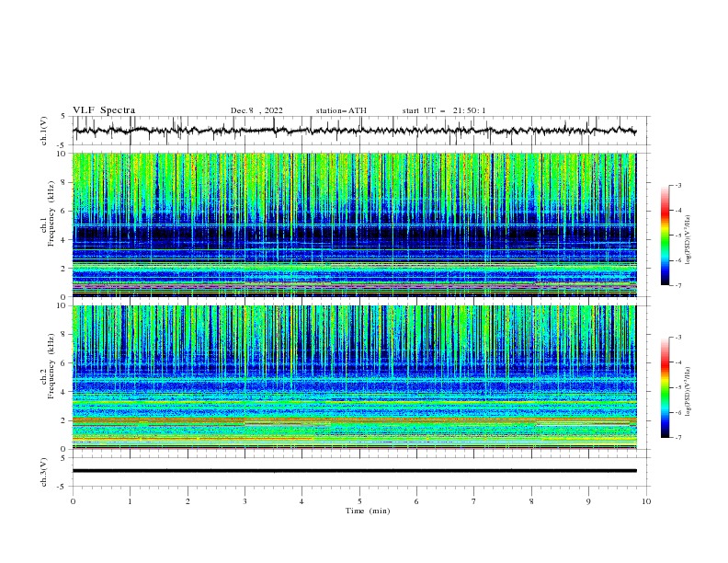The width and height of the screenshot is (728, 563).
Task: Click the ch.1 color bar log(PSD) label
Action: [688, 240]
